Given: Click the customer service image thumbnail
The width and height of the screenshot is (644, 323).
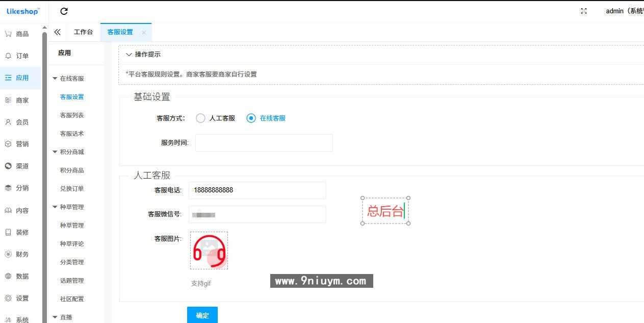Looking at the screenshot, I should [x=209, y=250].
